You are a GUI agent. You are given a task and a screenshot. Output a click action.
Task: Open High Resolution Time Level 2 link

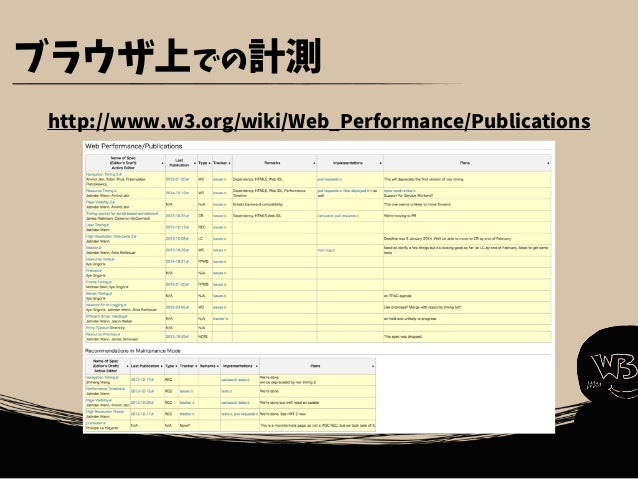tap(111, 236)
